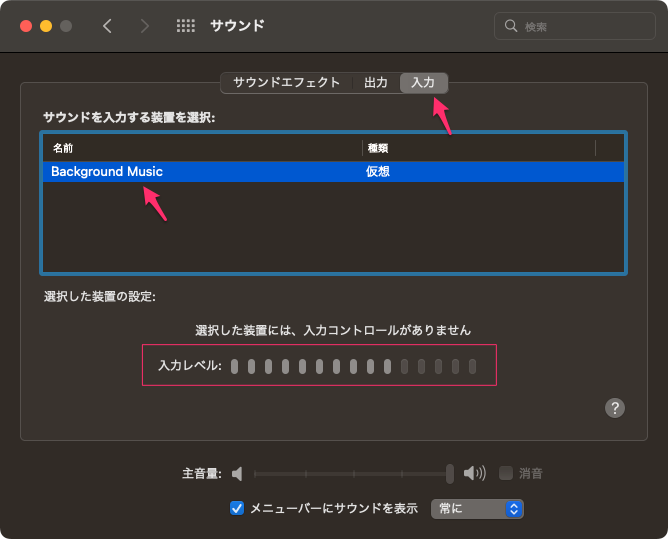Click the low volume speaker icon
The image size is (668, 539).
237,473
